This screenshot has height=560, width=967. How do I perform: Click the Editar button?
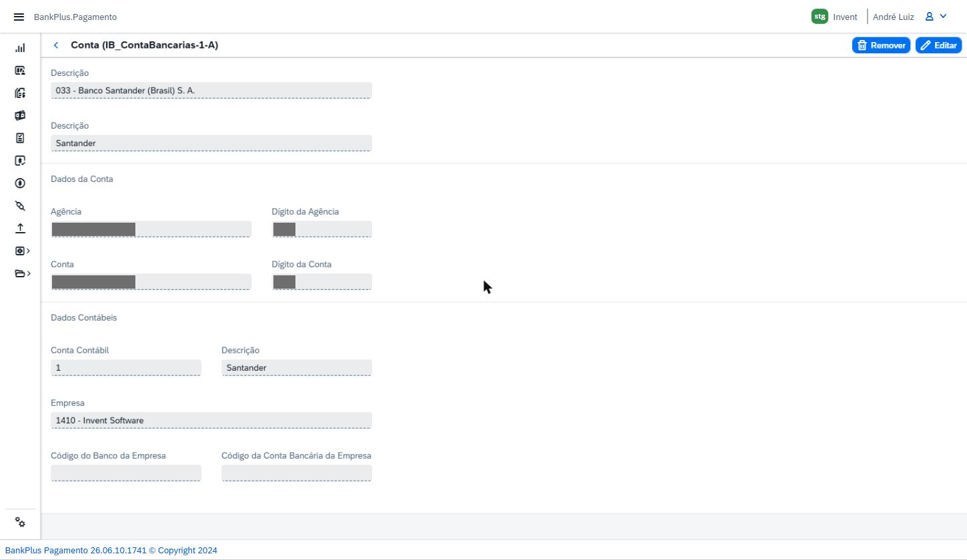938,45
